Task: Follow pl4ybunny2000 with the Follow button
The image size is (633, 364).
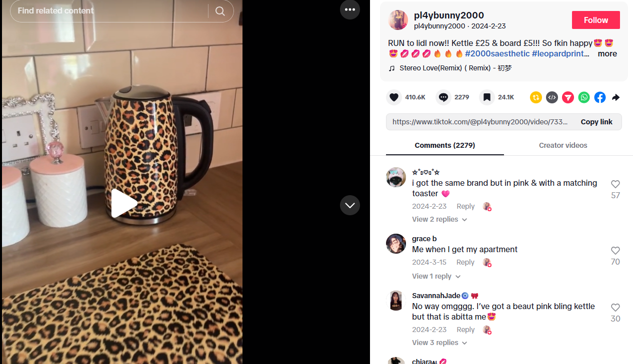Action: point(596,20)
